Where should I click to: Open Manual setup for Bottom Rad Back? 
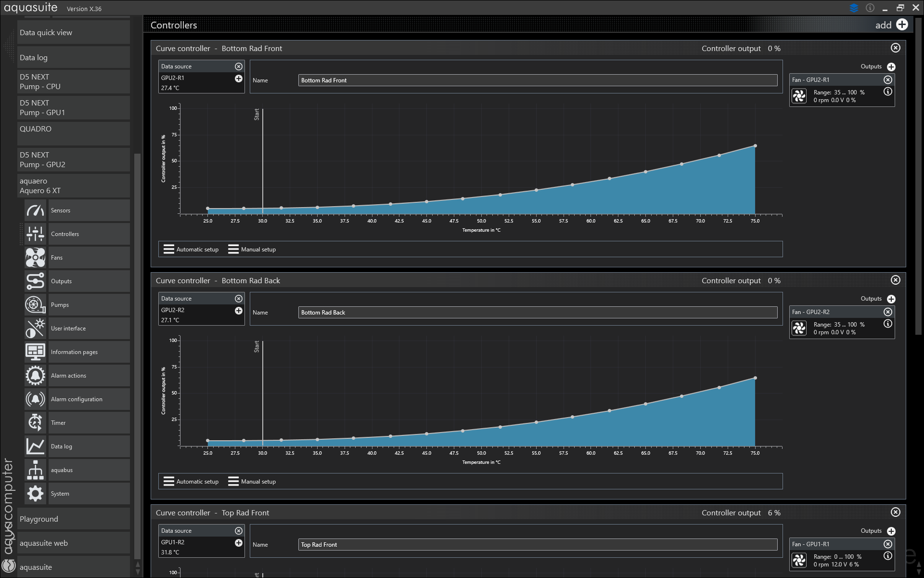pyautogui.click(x=252, y=481)
